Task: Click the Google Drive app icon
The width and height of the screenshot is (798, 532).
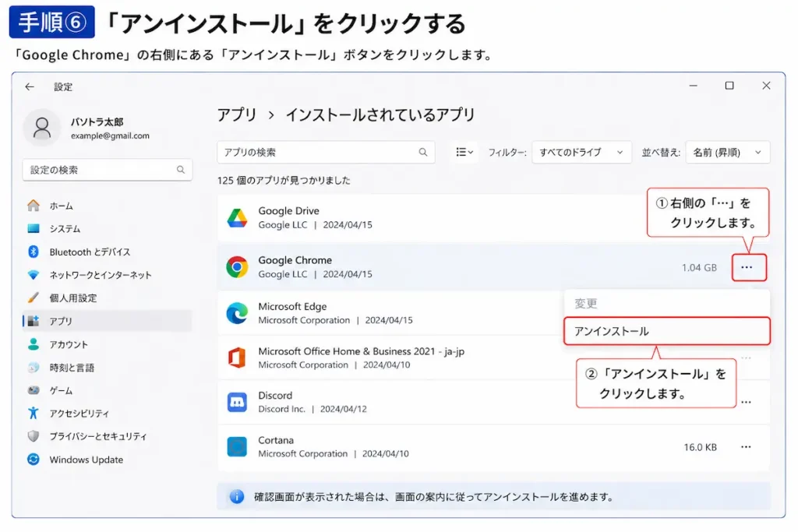Action: 237,217
